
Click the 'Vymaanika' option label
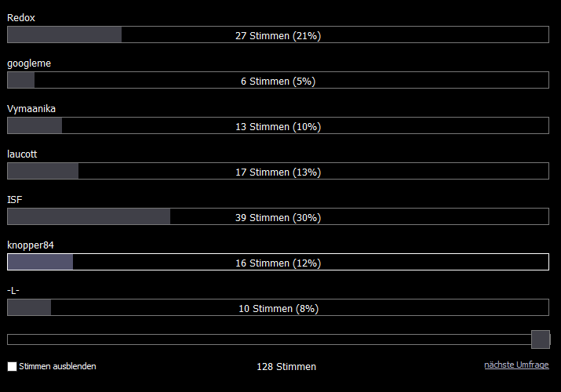click(x=31, y=109)
